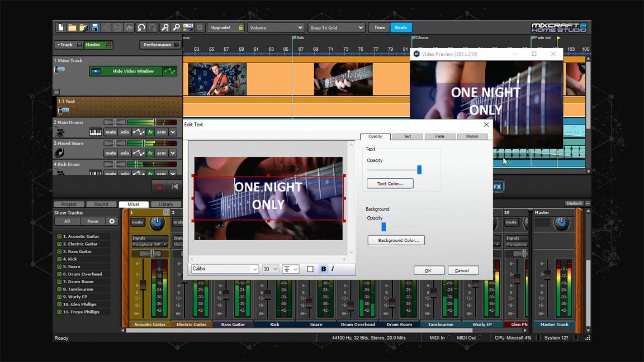This screenshot has height=362, width=644.
Task: Undock the mixer panel
Action: [x=574, y=203]
